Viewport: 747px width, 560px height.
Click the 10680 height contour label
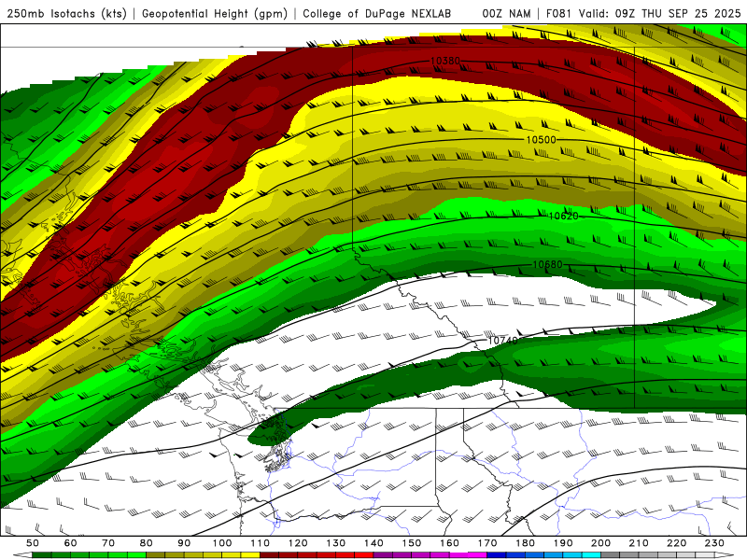pos(547,264)
